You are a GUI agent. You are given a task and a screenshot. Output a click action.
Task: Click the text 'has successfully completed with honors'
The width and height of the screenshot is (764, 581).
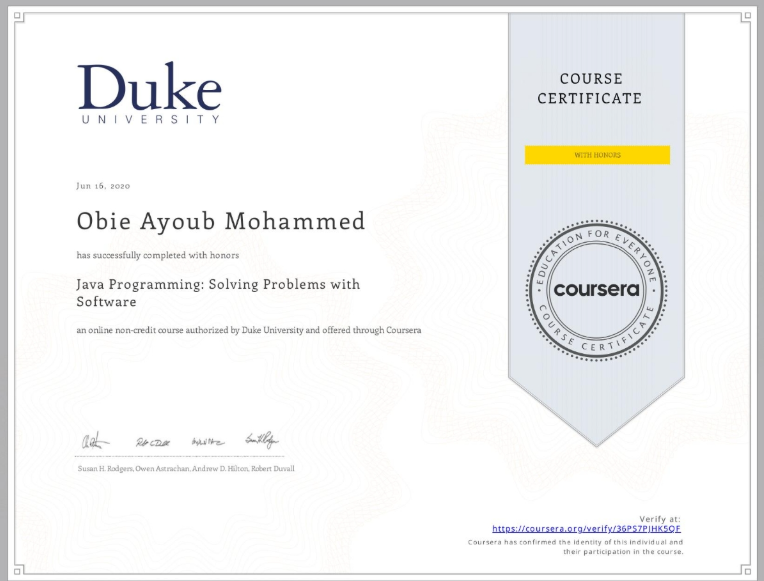point(158,255)
